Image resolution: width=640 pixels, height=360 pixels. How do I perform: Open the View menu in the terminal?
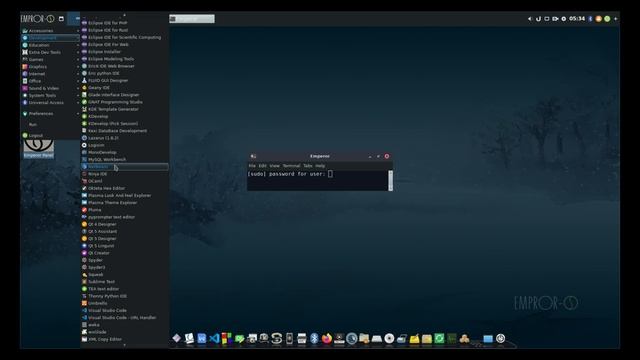coord(275,166)
